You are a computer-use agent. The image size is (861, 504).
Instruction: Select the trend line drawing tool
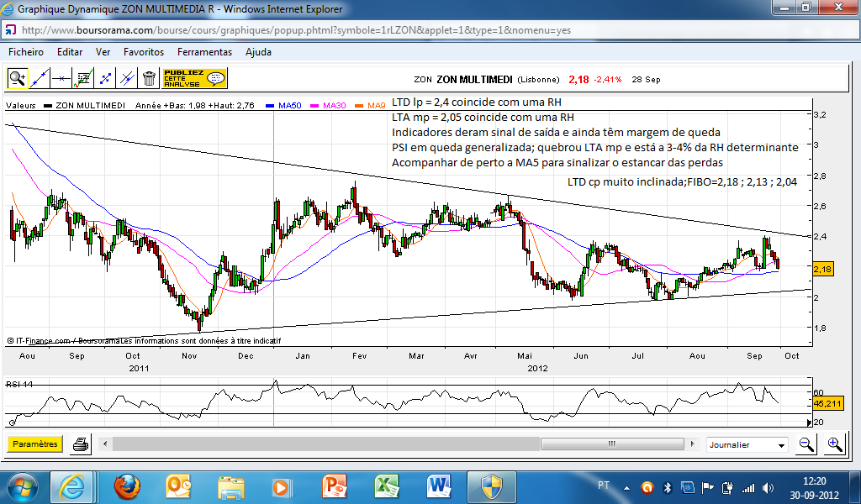point(39,78)
